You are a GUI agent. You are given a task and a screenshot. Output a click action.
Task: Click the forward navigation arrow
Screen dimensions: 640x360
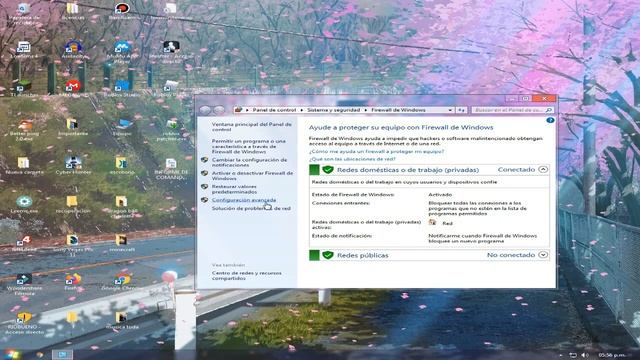click(x=219, y=110)
